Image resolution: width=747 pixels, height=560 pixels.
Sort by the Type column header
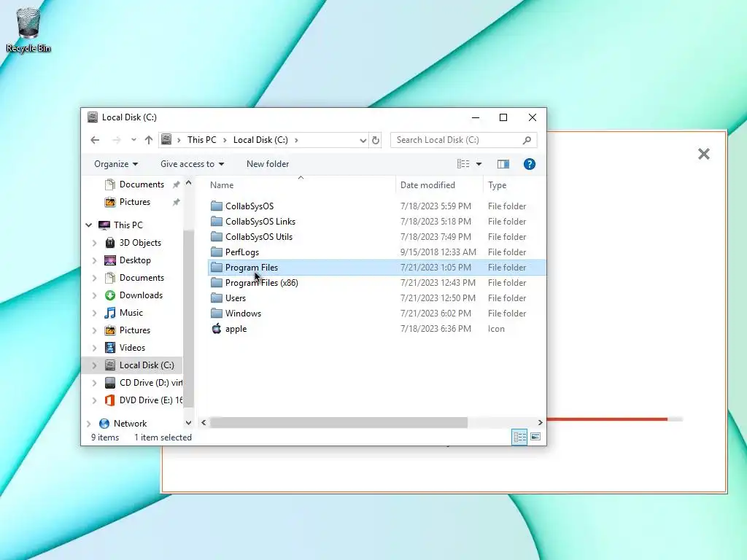(x=497, y=185)
